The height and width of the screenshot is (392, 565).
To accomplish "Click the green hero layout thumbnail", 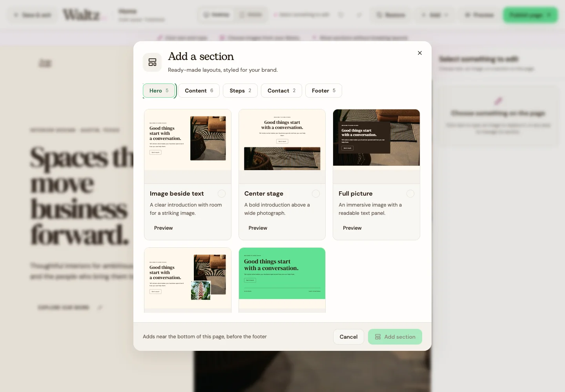I will (x=282, y=280).
